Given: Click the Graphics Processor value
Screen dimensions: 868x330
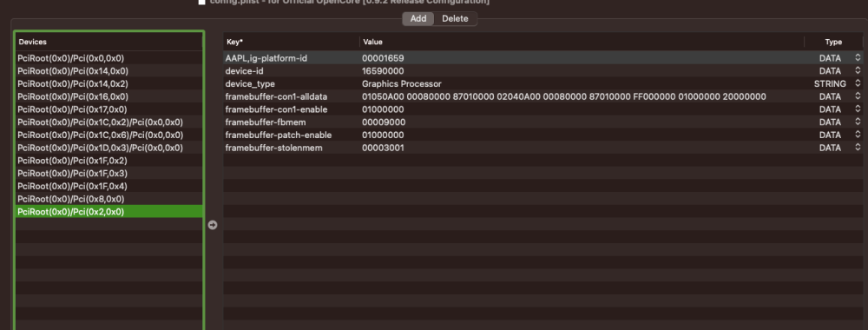Looking at the screenshot, I should 401,83.
